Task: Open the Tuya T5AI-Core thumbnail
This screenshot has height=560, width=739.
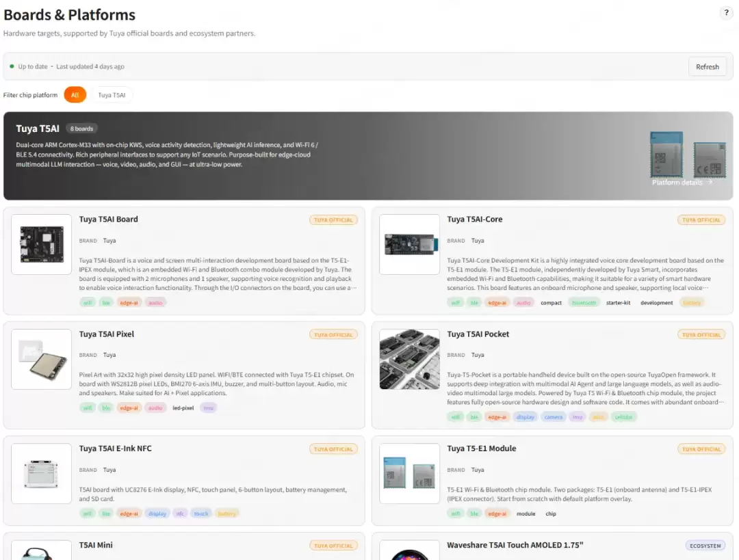Action: tap(410, 244)
